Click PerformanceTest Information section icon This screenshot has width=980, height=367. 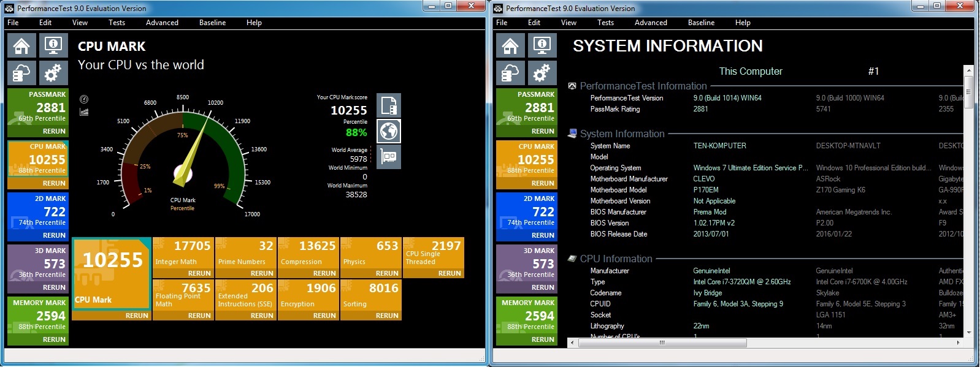click(x=572, y=86)
